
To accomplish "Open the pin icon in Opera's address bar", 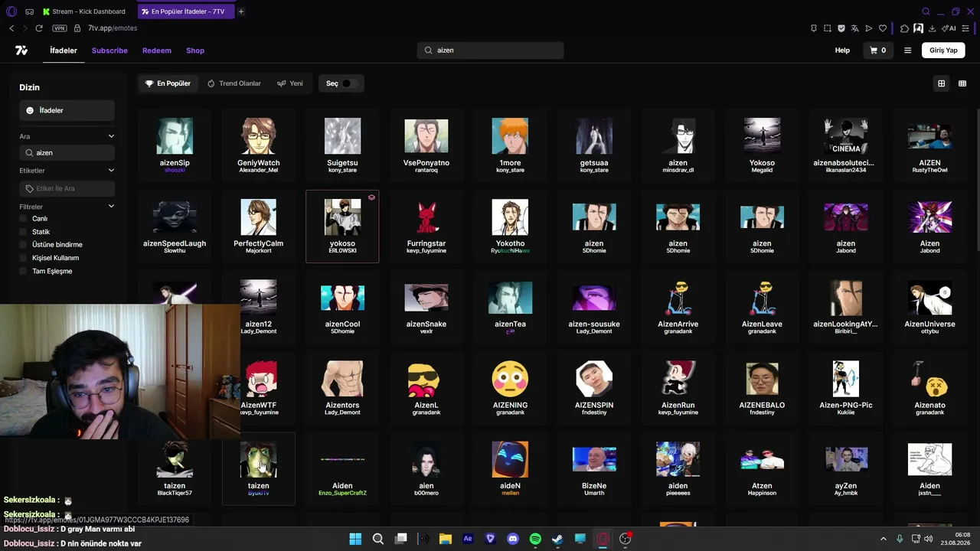I will (x=814, y=28).
